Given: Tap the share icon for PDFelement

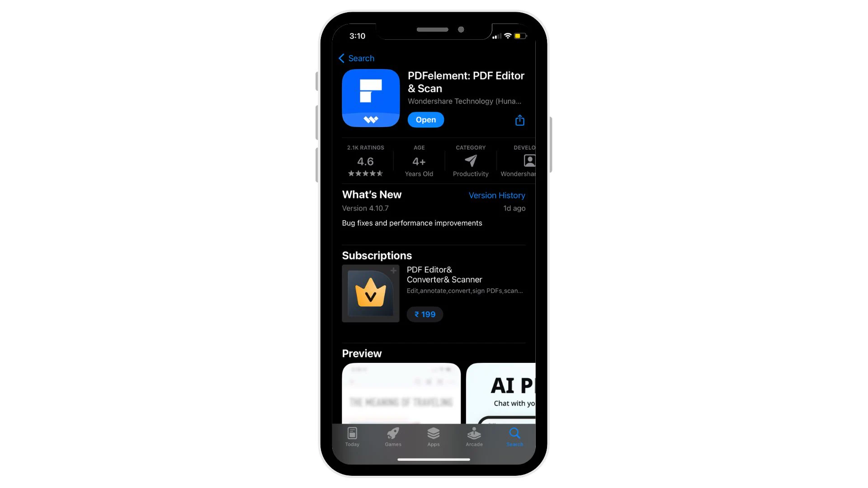Looking at the screenshot, I should [x=519, y=120].
